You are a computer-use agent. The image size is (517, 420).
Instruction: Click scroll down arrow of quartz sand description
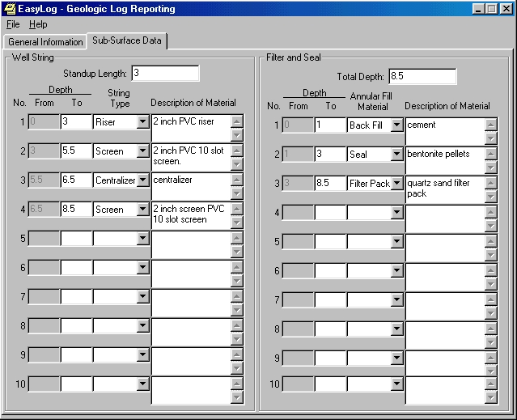tap(491, 196)
